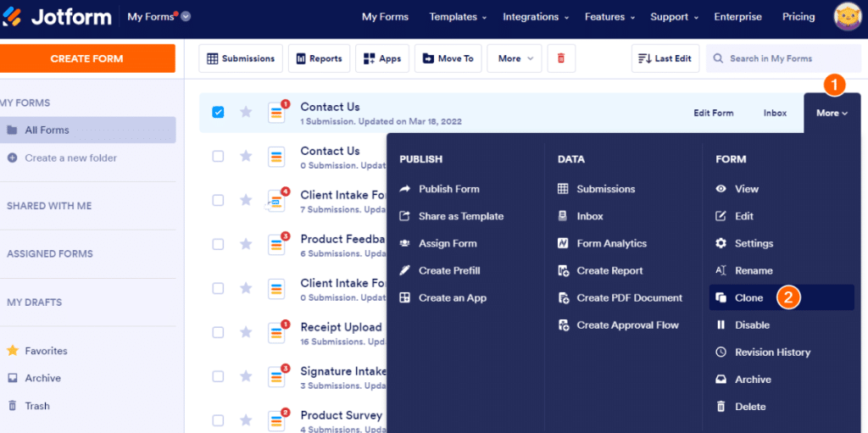Select Clone from the Form menu
Screen dimensions: 868x433
point(782,298)
